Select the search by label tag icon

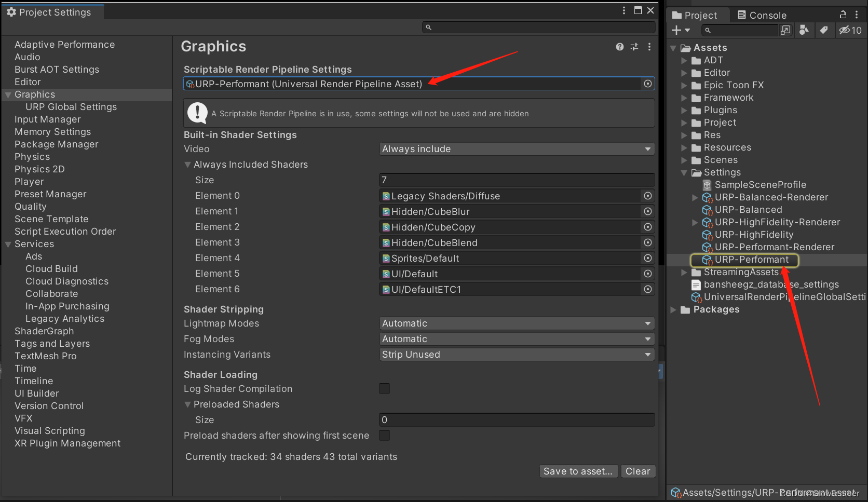pos(824,30)
